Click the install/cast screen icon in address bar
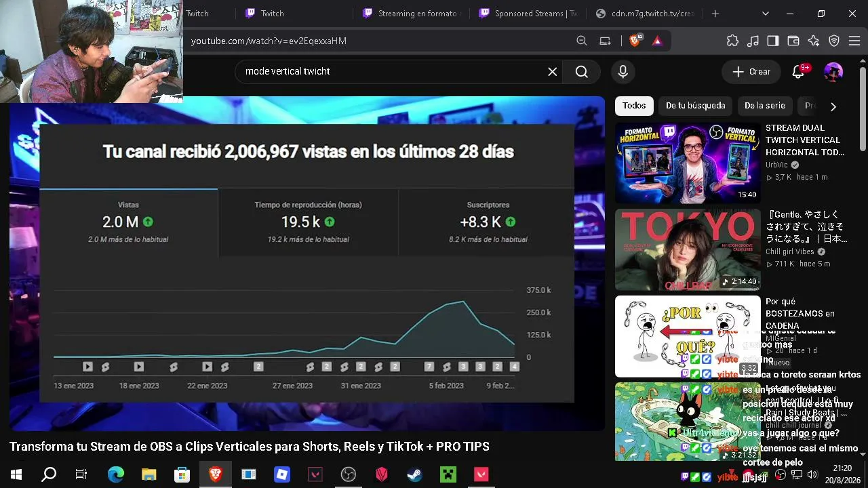This screenshot has width=868, height=488. click(606, 41)
